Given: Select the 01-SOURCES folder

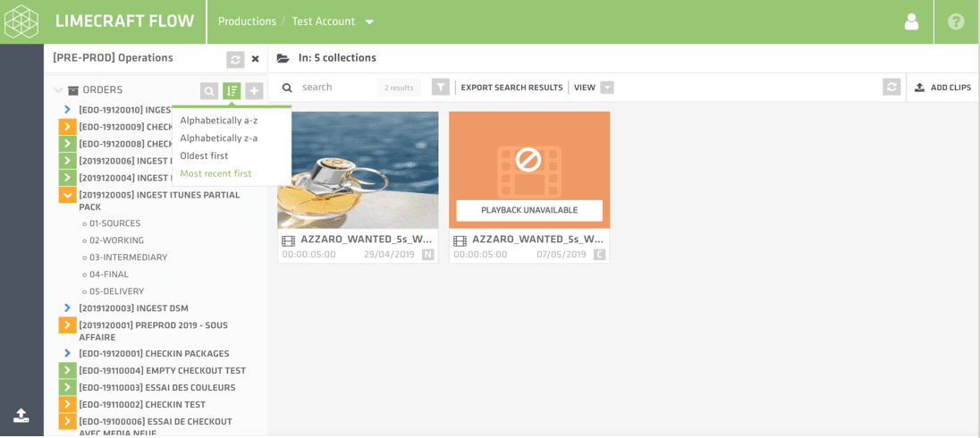Looking at the screenshot, I should 115,223.
